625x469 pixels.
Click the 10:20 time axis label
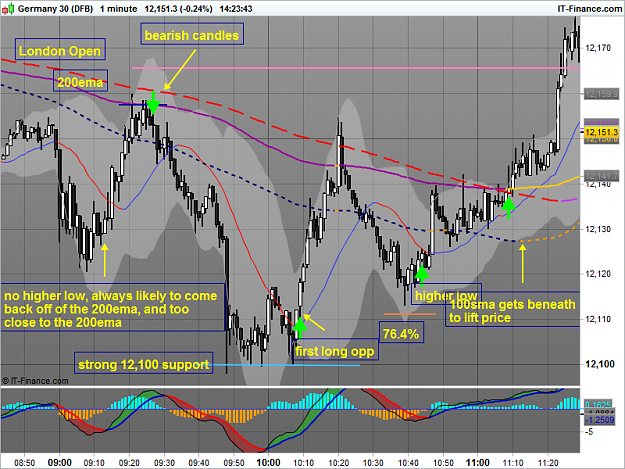pos(338,463)
